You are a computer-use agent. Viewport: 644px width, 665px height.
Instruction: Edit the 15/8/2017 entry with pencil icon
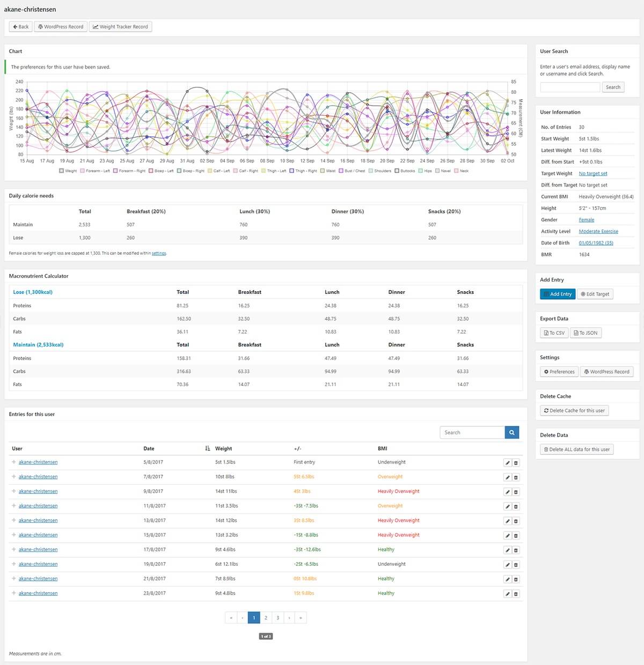tap(507, 535)
